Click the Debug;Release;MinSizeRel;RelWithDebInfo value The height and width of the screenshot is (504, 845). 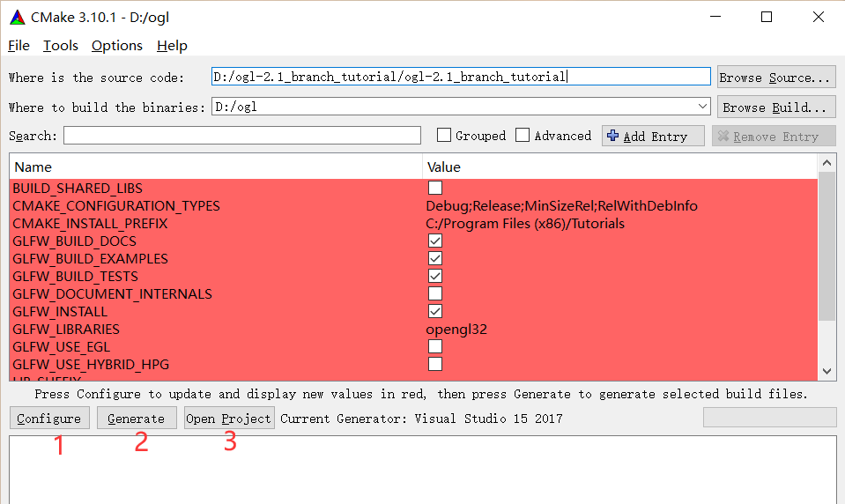[x=561, y=206]
